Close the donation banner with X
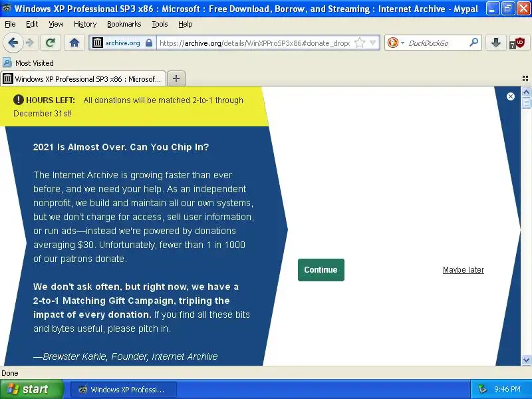 tap(510, 96)
